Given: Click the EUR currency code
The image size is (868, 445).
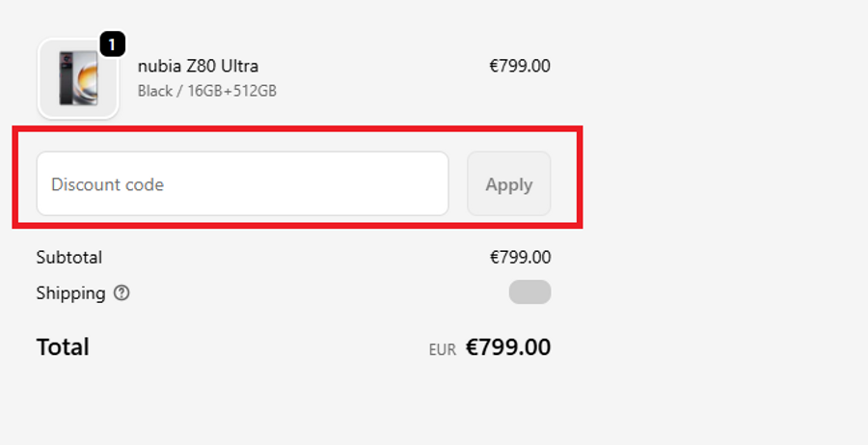Looking at the screenshot, I should pyautogui.click(x=442, y=350).
